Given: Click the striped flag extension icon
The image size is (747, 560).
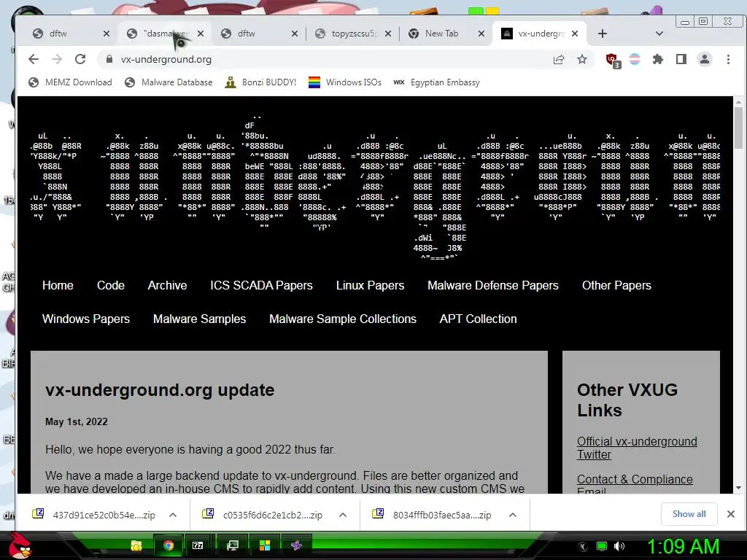Looking at the screenshot, I should (635, 59).
